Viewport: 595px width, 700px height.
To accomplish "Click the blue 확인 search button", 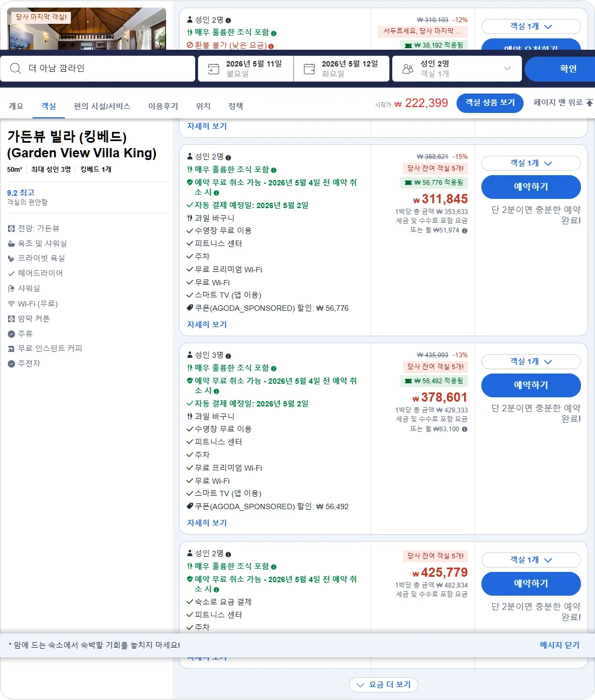I will point(561,69).
